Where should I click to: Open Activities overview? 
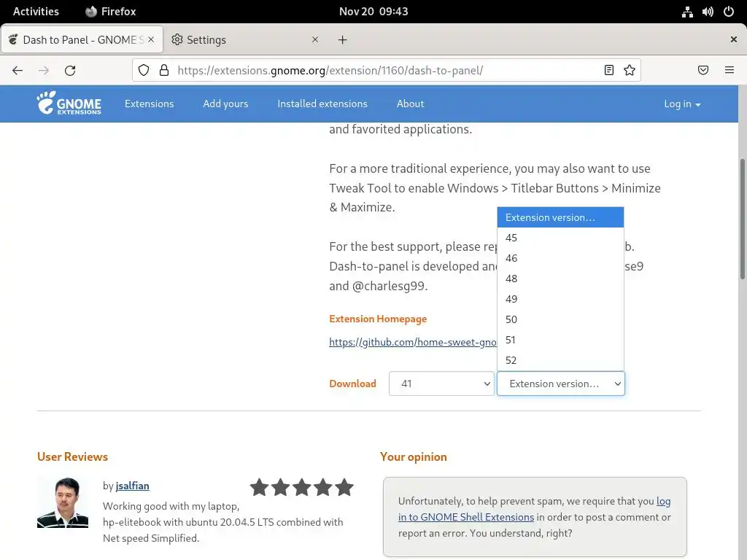[36, 12]
